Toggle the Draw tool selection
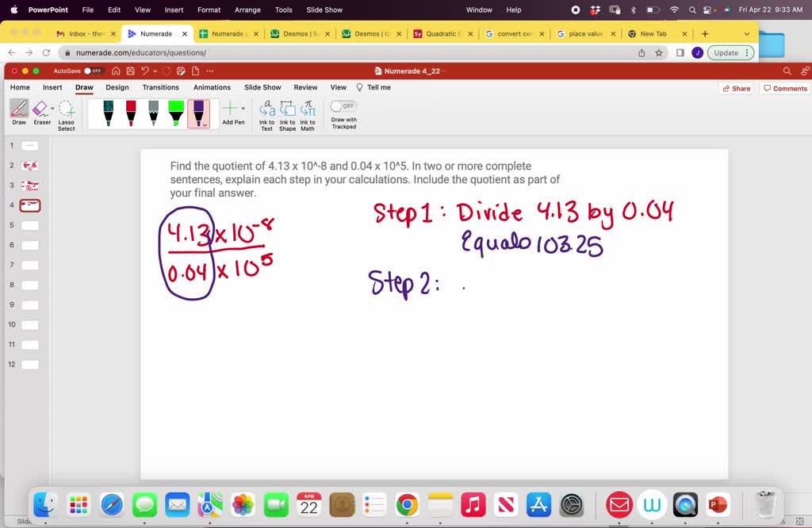 click(20, 111)
